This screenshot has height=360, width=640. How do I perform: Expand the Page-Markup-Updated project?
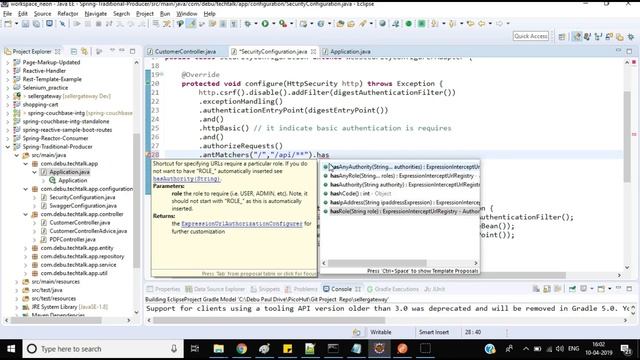(x=8, y=62)
